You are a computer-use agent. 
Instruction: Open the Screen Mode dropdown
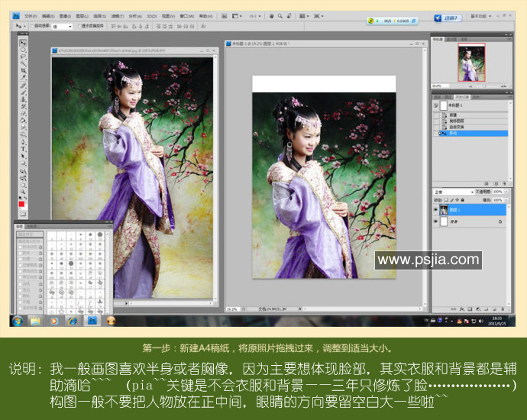tap(318, 16)
